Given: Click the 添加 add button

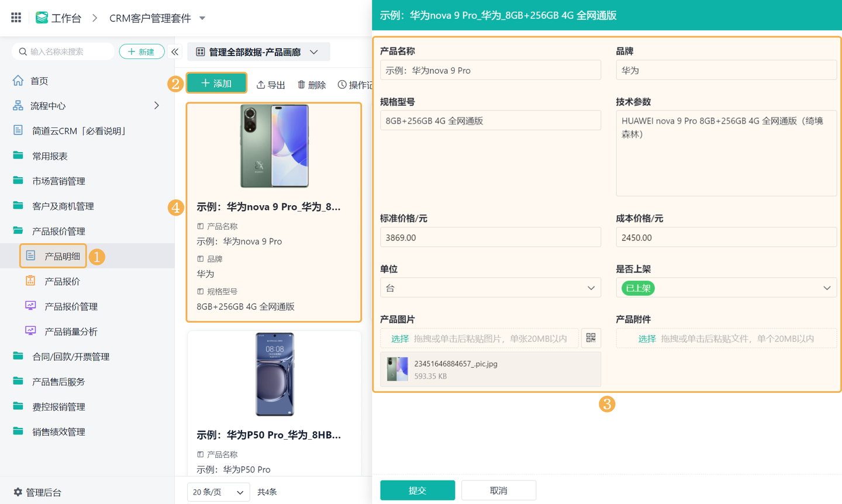Looking at the screenshot, I should (x=216, y=84).
